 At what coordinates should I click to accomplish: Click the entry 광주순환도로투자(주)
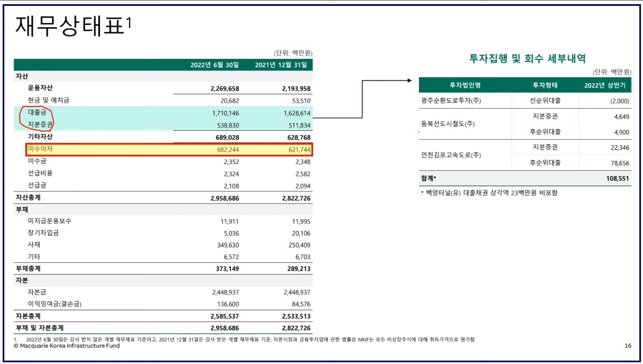pyautogui.click(x=451, y=101)
